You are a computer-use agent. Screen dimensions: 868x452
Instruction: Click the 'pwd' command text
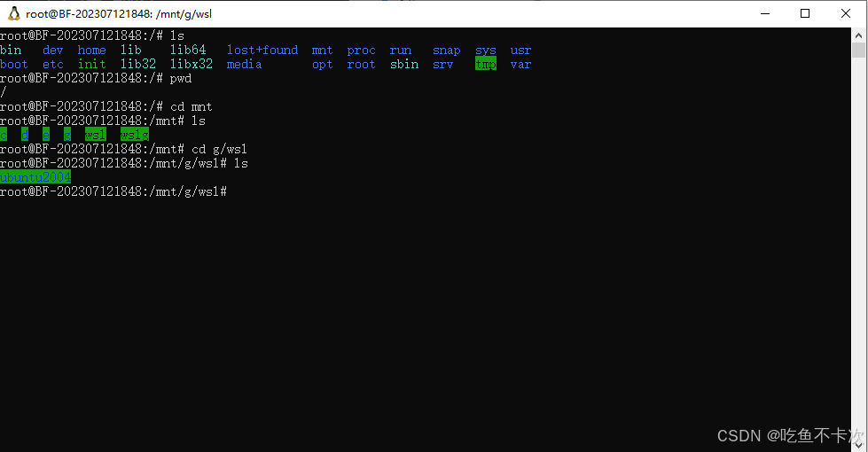[x=181, y=79]
